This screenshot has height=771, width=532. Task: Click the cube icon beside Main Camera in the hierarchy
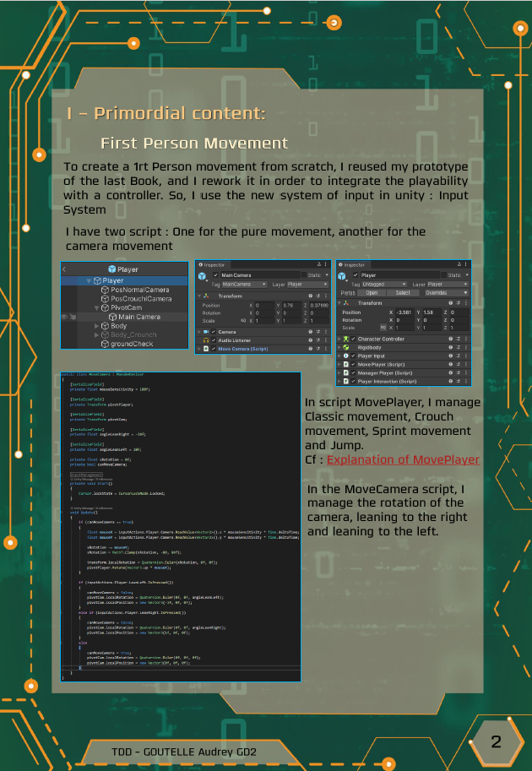click(112, 318)
